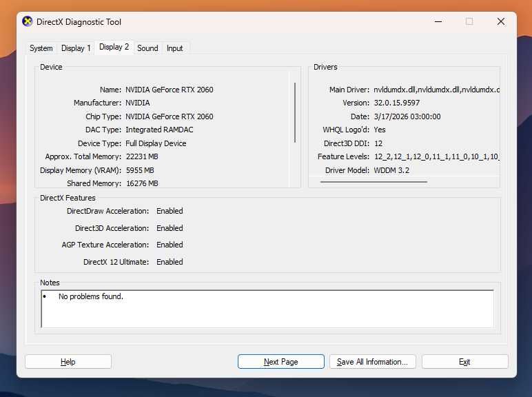Screen dimensions: 532x397
Task: Open the Display 1 tab
Action: pos(76,48)
